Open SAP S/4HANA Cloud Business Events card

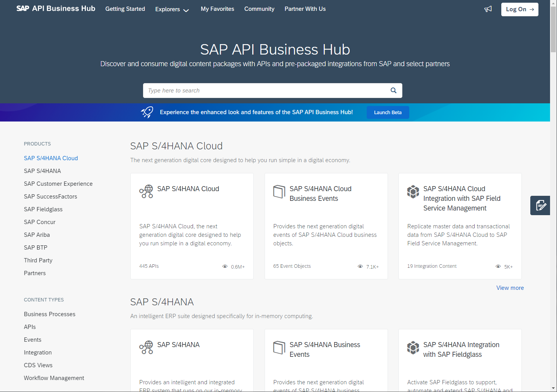[321, 193]
